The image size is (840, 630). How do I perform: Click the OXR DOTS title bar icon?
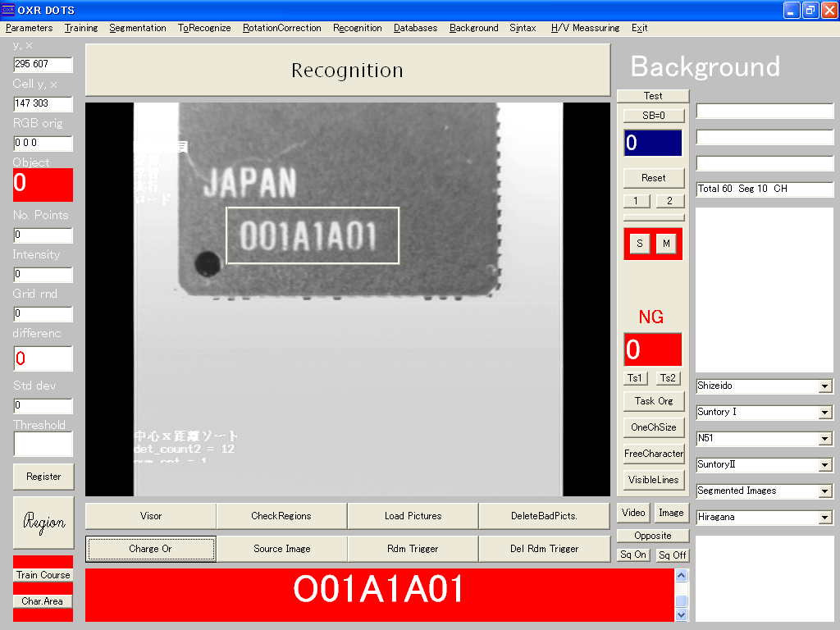point(8,10)
